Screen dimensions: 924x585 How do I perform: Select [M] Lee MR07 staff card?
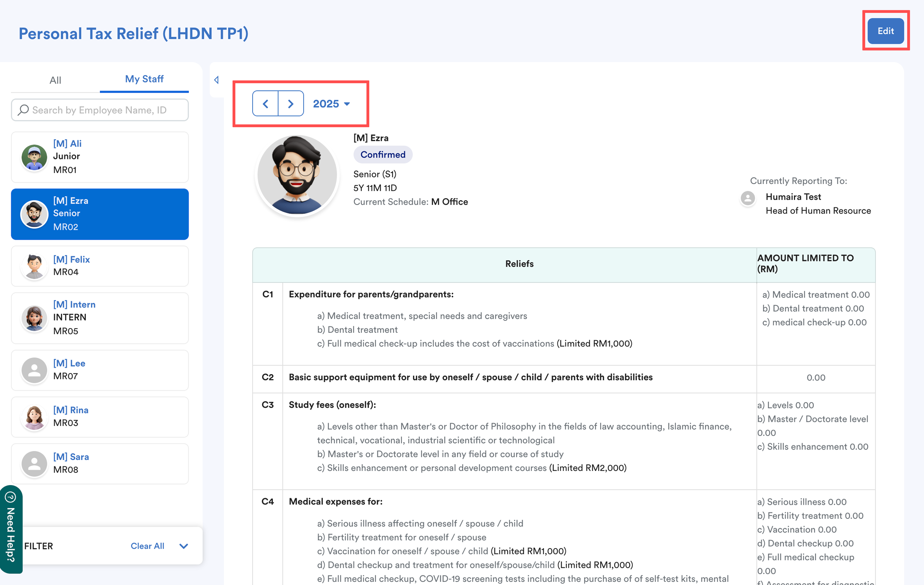click(x=100, y=370)
